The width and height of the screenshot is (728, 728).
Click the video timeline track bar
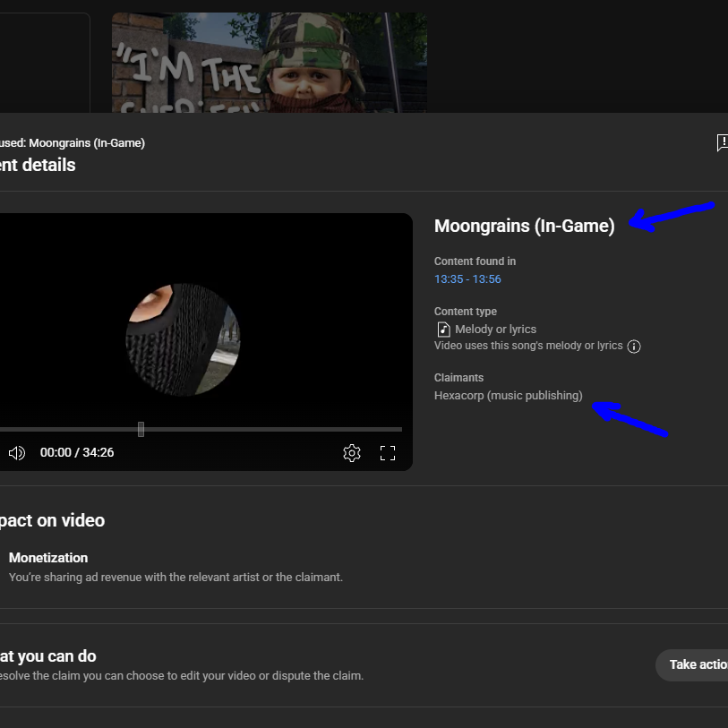201,430
